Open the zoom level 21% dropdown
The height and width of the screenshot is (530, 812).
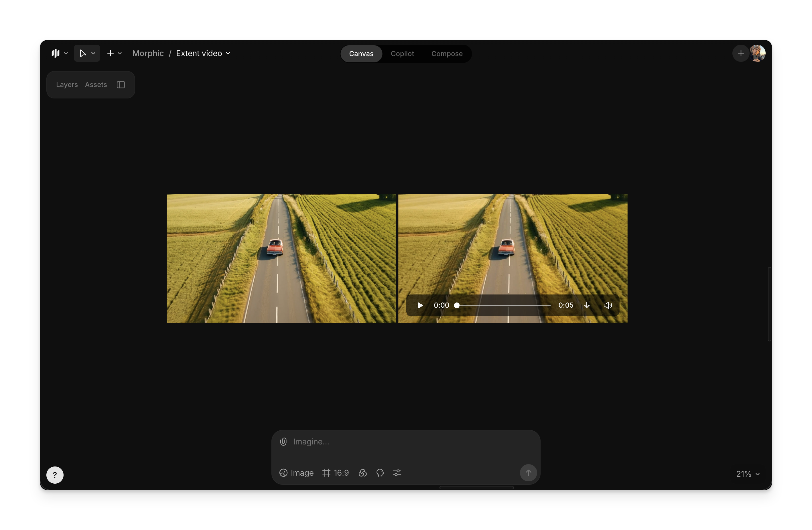click(x=748, y=474)
